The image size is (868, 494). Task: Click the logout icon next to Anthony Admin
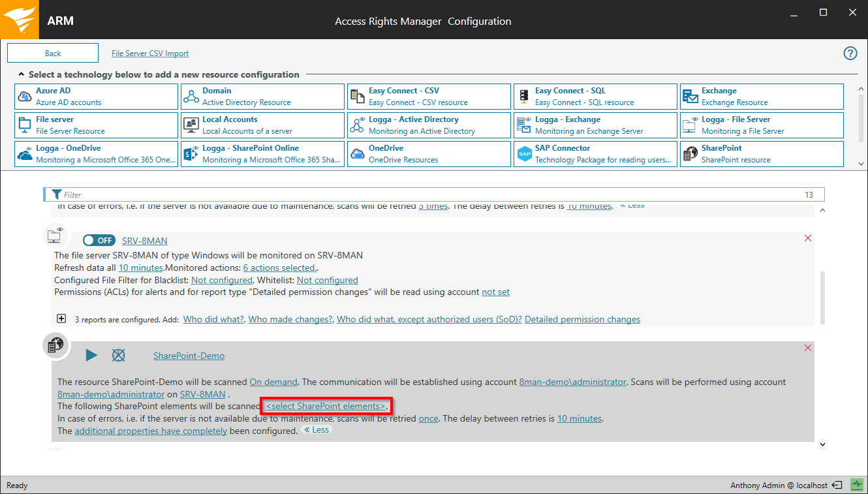pos(837,485)
